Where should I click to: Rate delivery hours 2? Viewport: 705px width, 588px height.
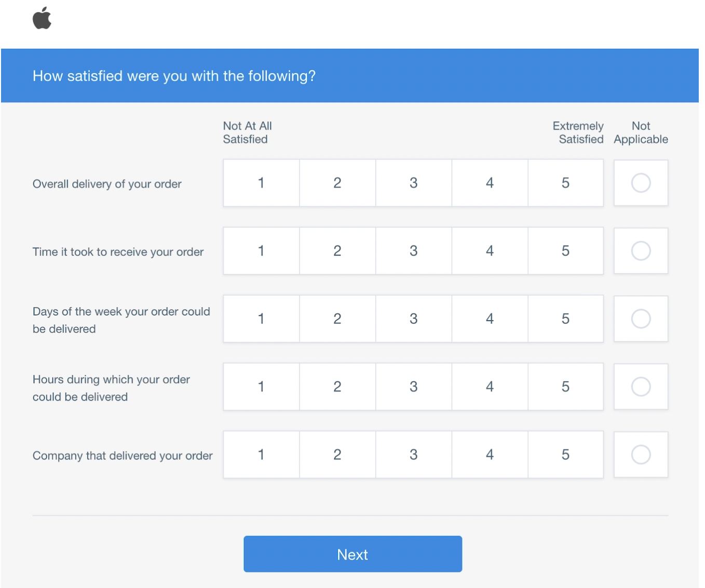pyautogui.click(x=337, y=387)
